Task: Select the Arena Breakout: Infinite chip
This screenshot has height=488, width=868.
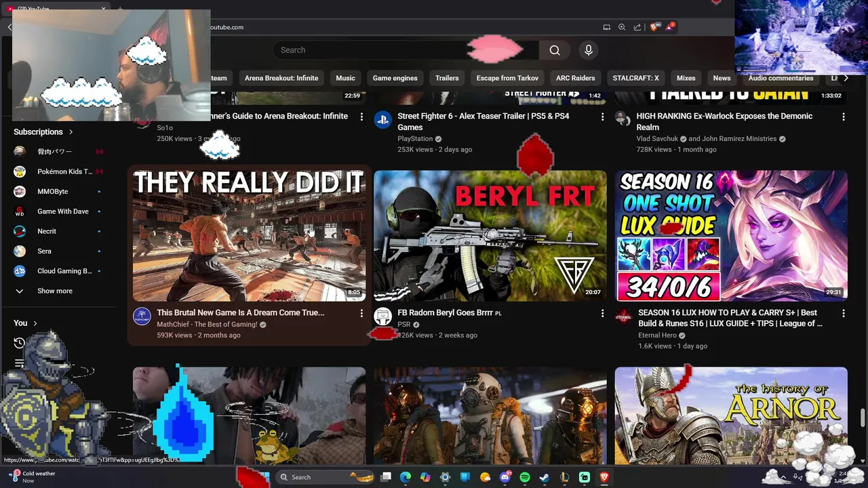Action: point(281,78)
